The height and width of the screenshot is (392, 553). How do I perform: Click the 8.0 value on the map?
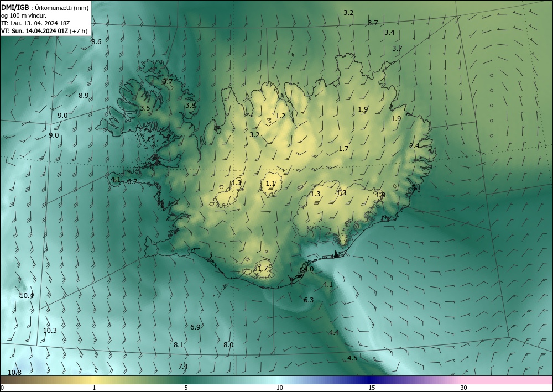point(228,345)
